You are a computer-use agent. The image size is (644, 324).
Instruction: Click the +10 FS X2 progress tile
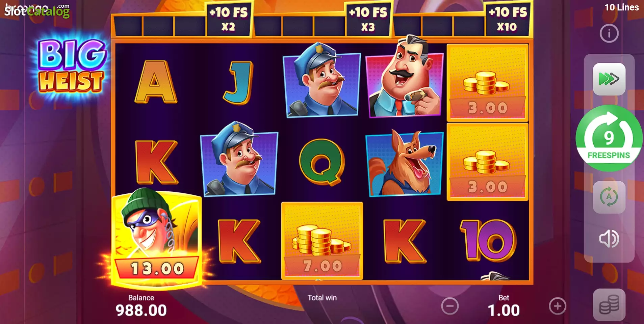point(229,19)
